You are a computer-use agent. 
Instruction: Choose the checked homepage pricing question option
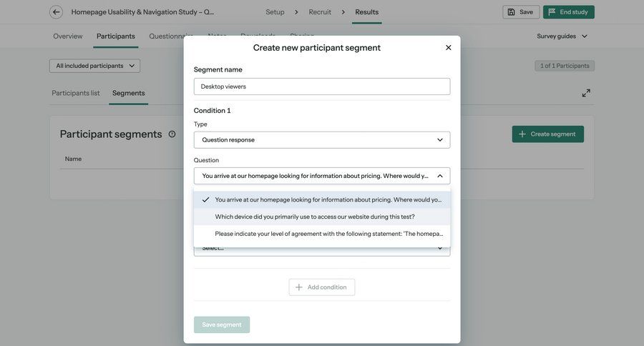click(x=328, y=200)
